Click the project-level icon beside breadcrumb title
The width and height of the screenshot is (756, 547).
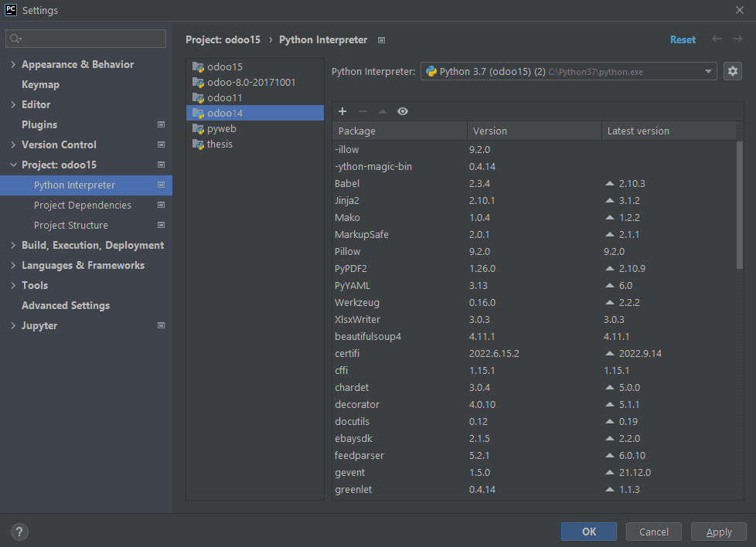point(381,40)
